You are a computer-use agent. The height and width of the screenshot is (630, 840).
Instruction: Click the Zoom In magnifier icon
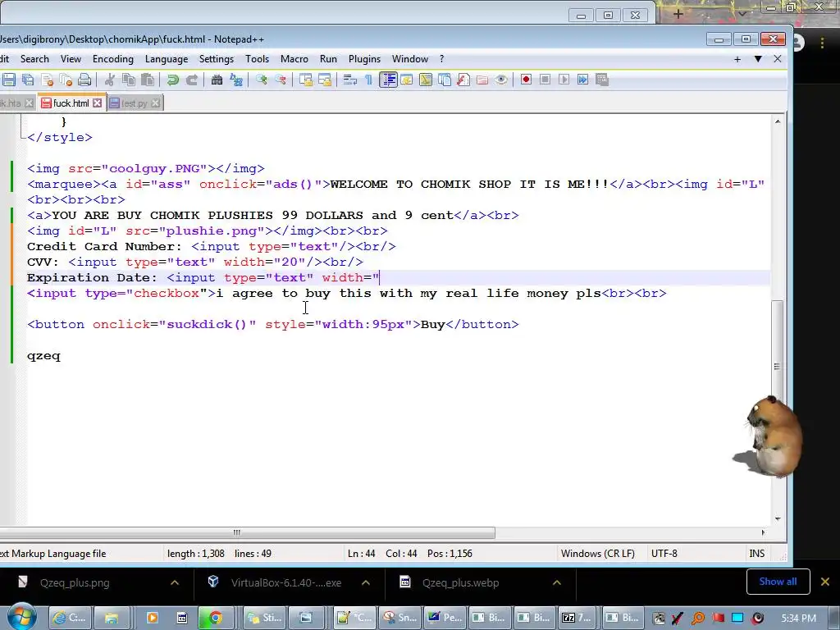click(262, 80)
